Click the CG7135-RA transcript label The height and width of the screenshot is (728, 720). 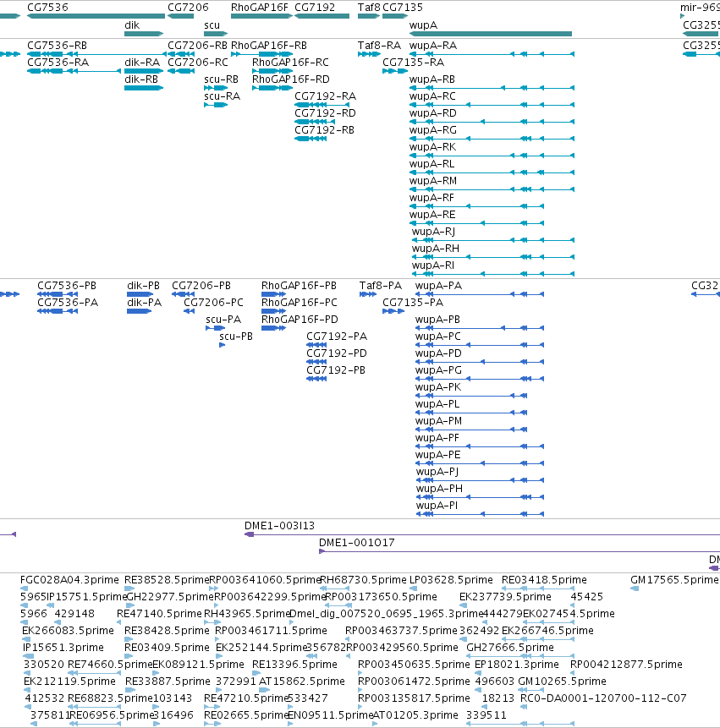click(414, 63)
